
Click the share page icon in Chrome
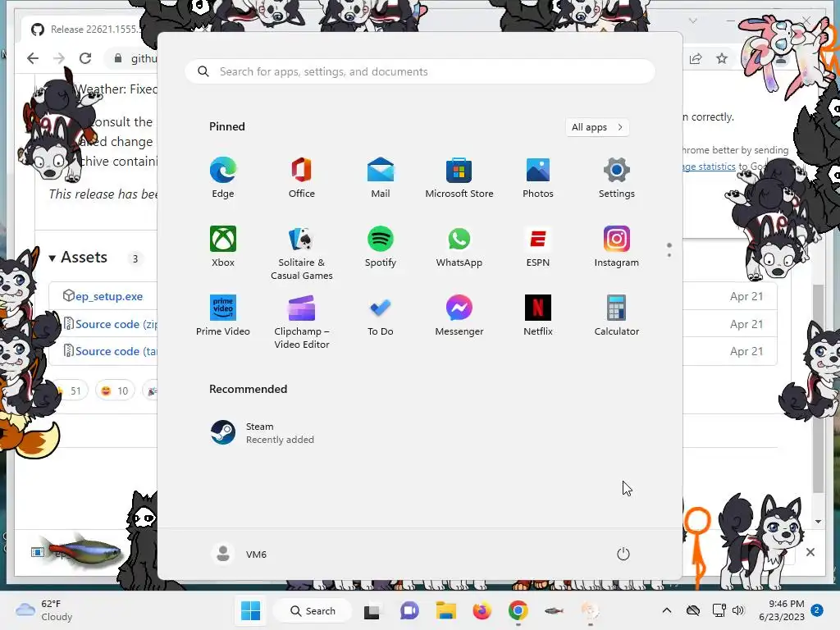[696, 58]
